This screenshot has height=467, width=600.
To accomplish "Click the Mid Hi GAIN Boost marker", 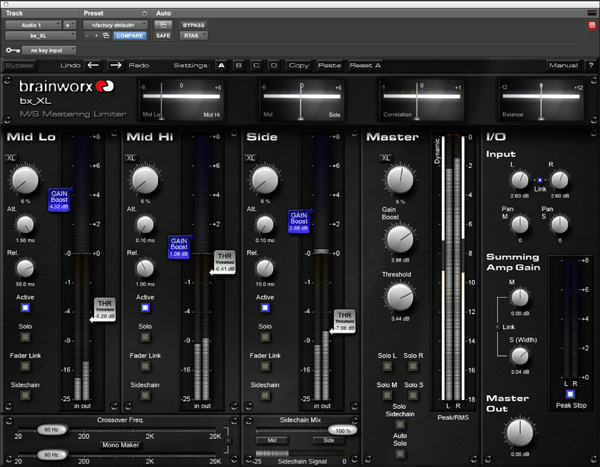I will [x=179, y=247].
